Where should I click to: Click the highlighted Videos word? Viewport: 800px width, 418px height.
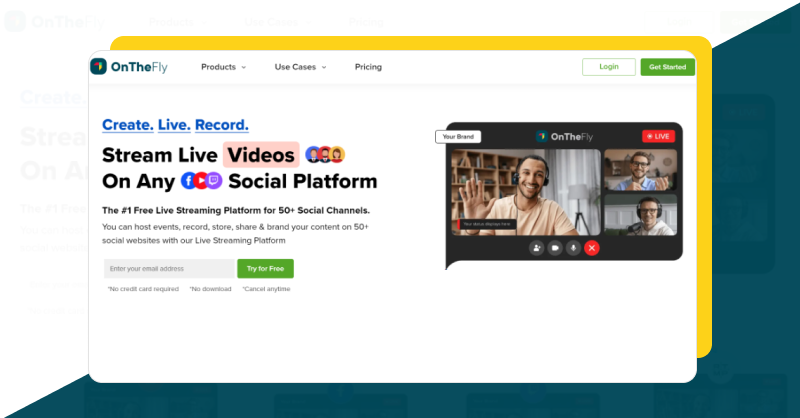tap(261, 155)
